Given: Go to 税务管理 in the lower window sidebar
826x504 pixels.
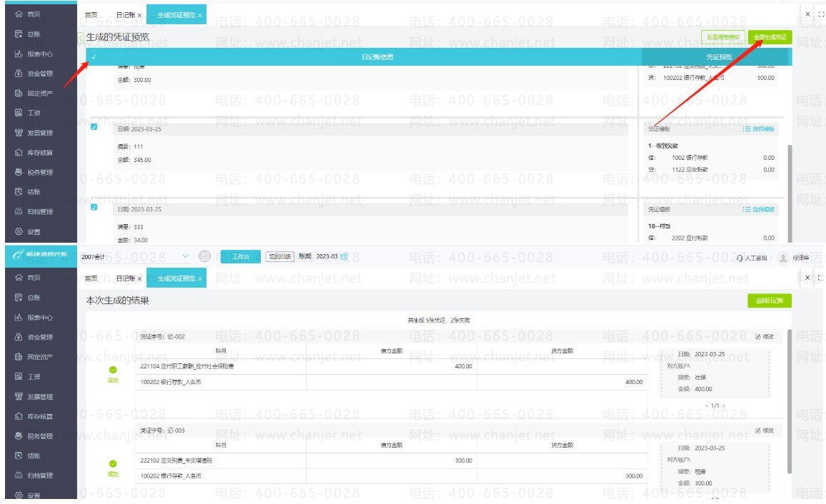Looking at the screenshot, I should (x=34, y=436).
